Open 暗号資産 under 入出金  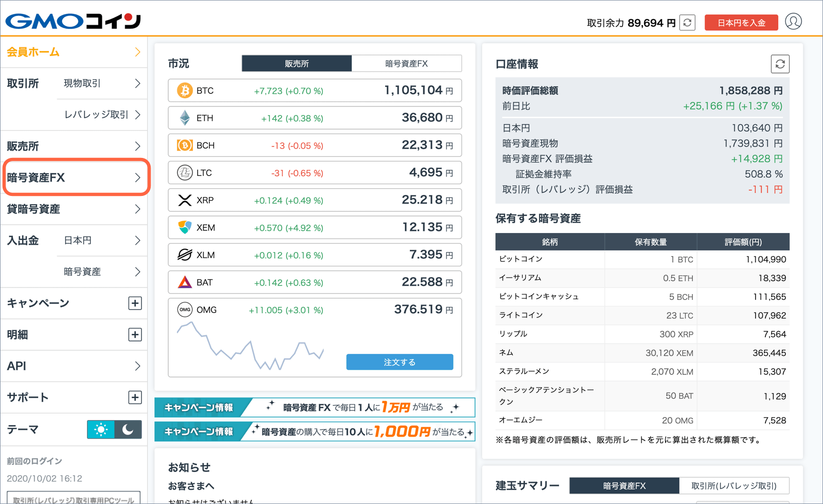[x=102, y=272]
